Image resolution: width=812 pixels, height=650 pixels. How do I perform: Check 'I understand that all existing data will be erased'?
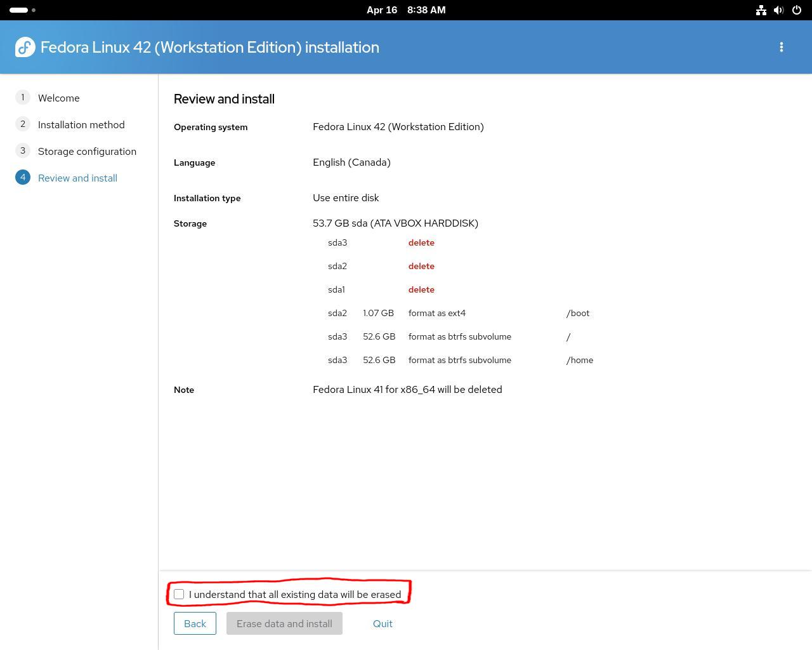click(x=179, y=594)
